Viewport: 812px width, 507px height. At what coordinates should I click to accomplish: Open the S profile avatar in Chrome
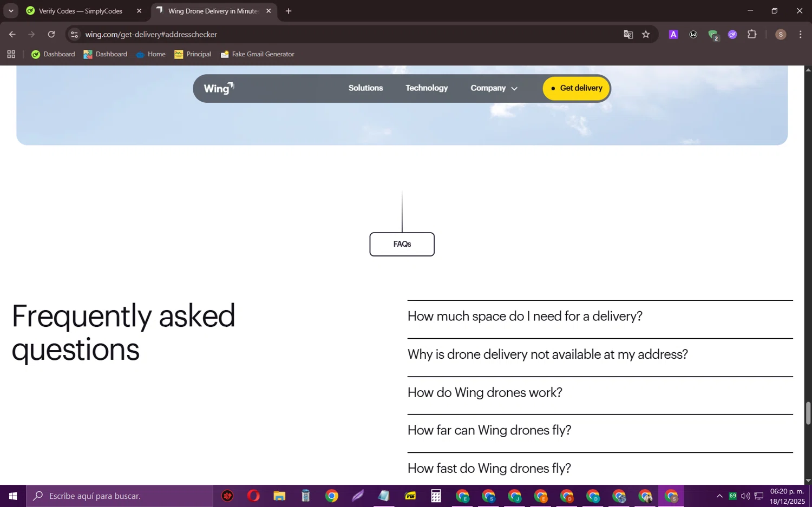[781, 35]
